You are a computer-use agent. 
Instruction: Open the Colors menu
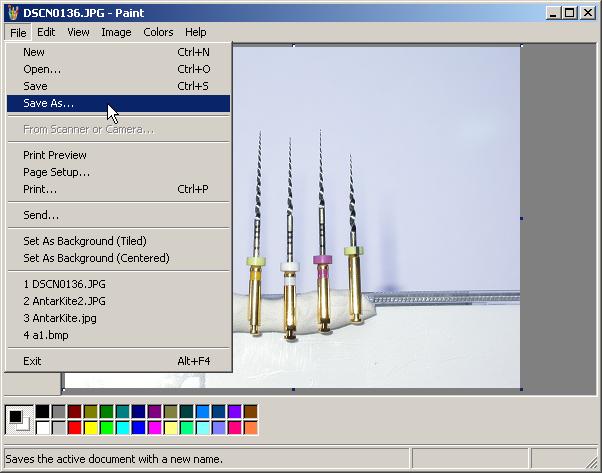[x=158, y=32]
